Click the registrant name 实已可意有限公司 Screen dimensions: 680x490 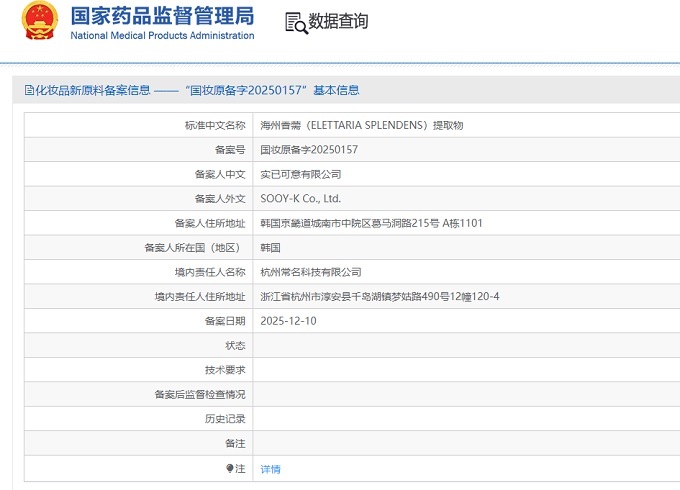click(300, 174)
